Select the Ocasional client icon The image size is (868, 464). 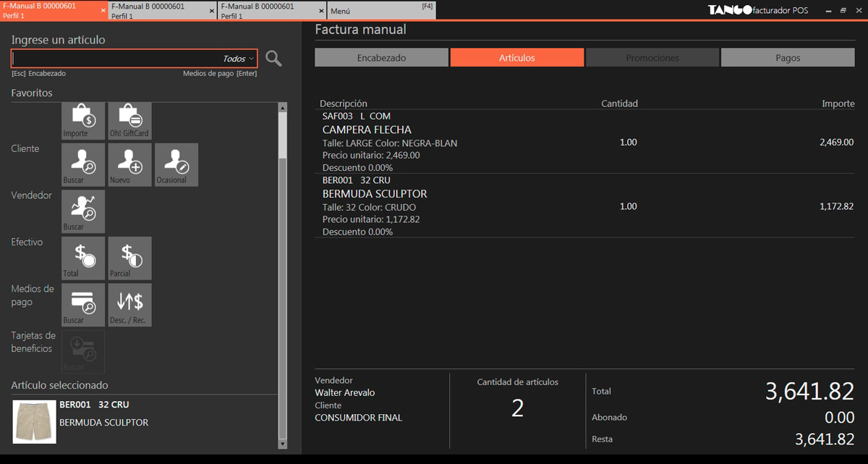tap(176, 164)
